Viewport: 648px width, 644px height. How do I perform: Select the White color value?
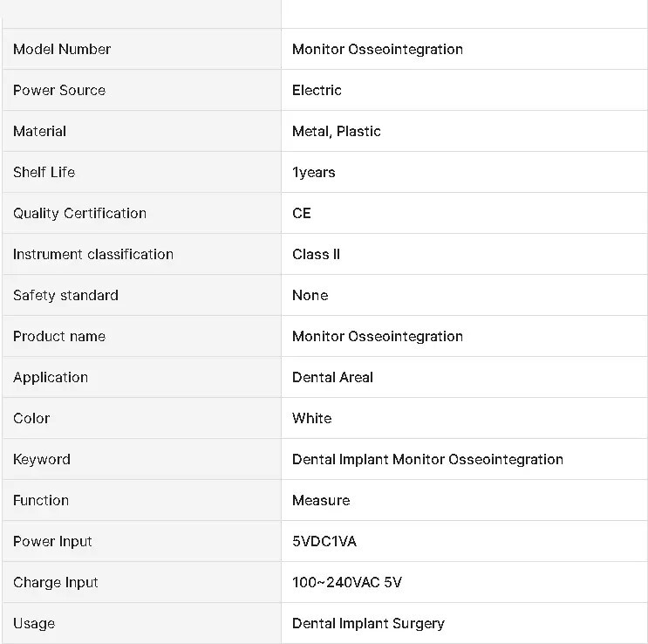(311, 418)
